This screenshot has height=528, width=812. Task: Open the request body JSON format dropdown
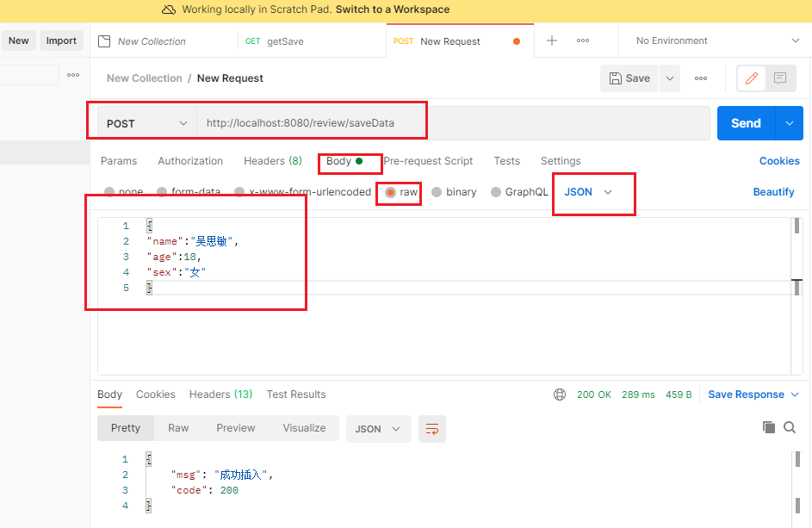pyautogui.click(x=588, y=192)
